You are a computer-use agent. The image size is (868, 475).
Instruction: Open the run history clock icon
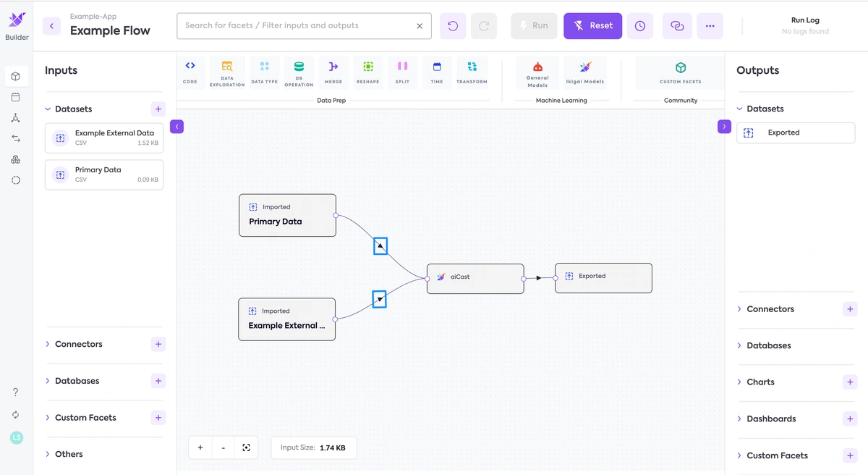click(640, 26)
